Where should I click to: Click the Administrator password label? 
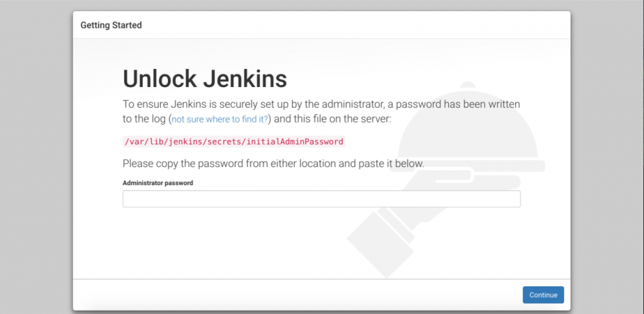click(158, 183)
